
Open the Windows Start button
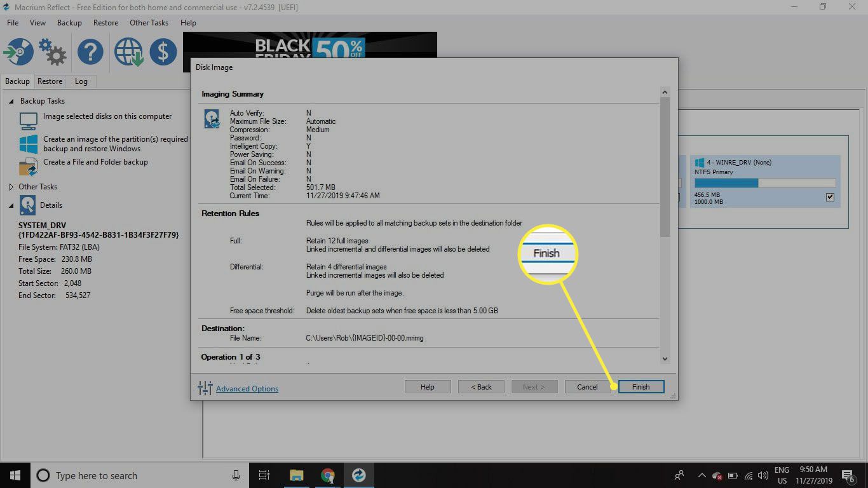(15, 475)
